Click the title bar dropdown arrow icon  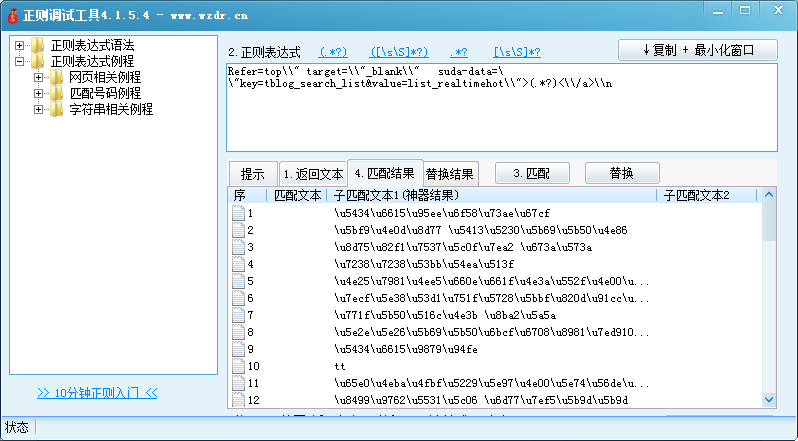coord(717,8)
